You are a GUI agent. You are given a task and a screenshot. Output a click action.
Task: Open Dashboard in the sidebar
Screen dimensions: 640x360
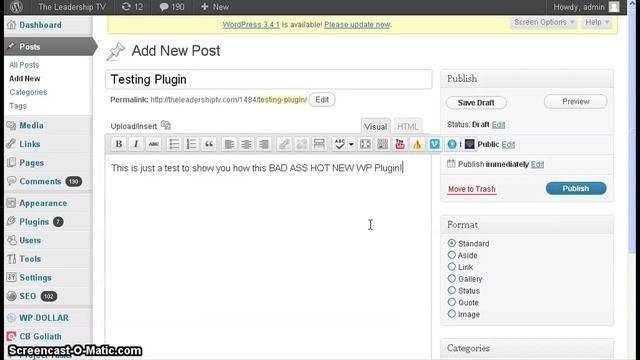[40, 25]
